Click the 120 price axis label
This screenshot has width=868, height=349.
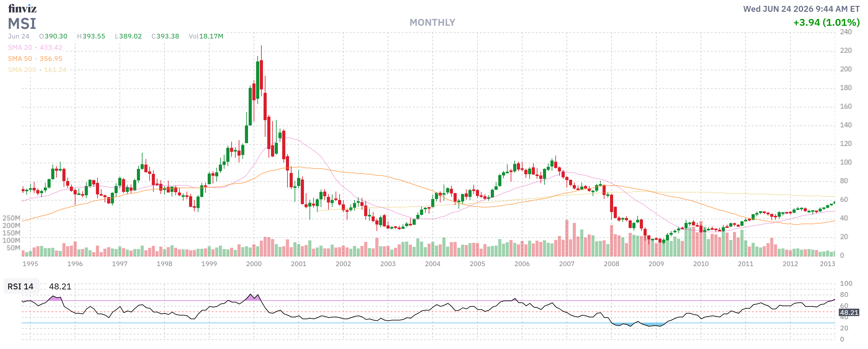tap(846, 143)
